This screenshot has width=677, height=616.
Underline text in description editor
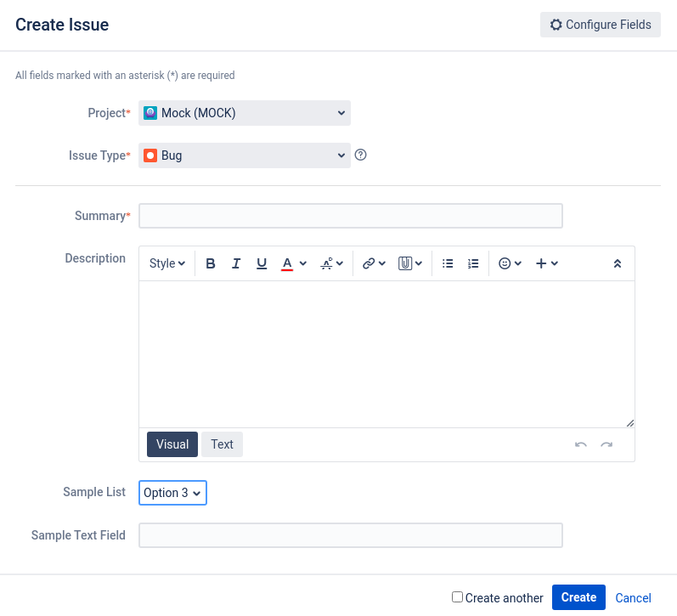point(262,263)
